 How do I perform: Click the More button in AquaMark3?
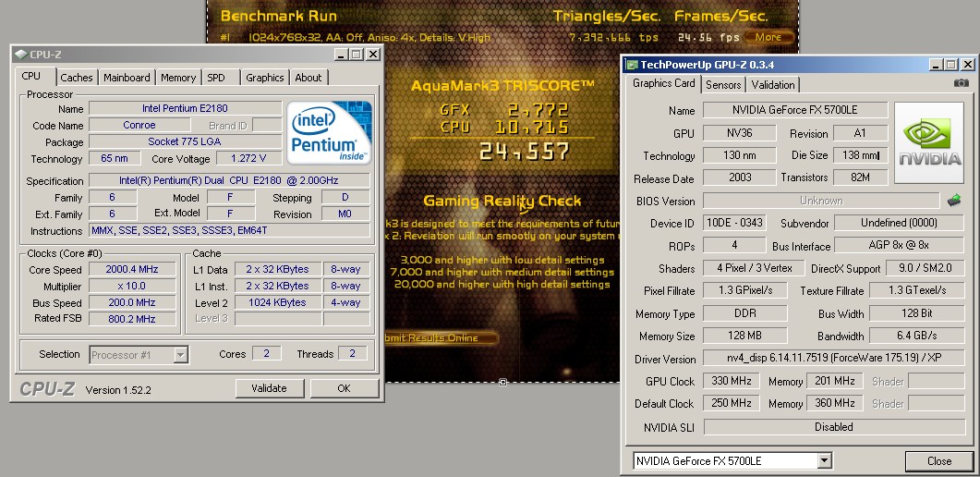768,38
